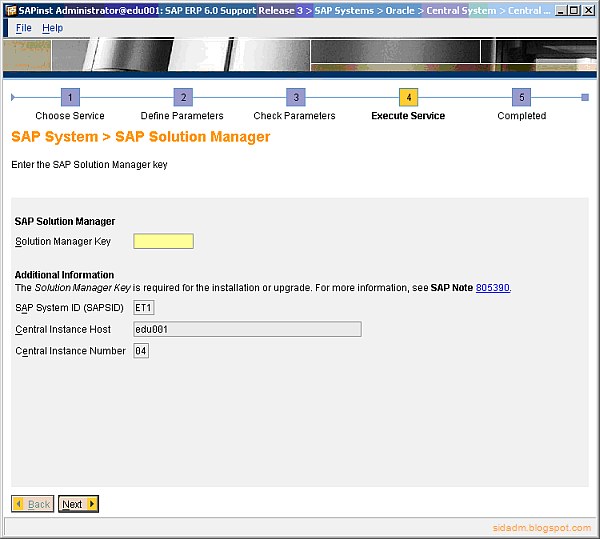Screen dimensions: 600x539
Task: Select step 1 Choose Service marker
Action: 70,97
